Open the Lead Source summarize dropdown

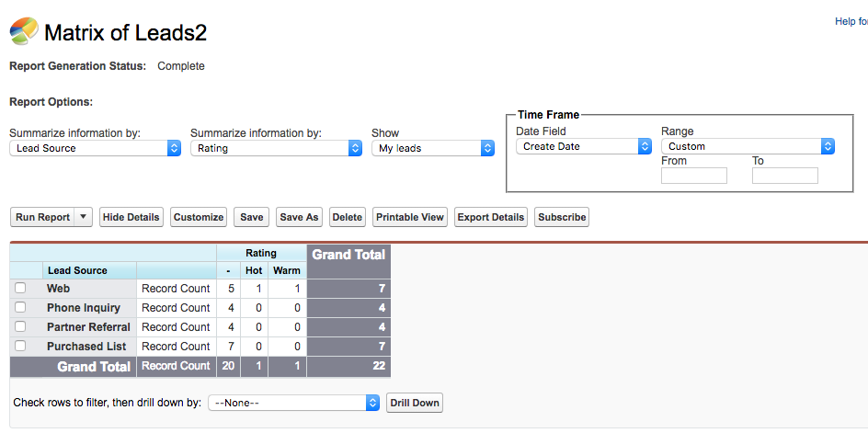coord(96,148)
